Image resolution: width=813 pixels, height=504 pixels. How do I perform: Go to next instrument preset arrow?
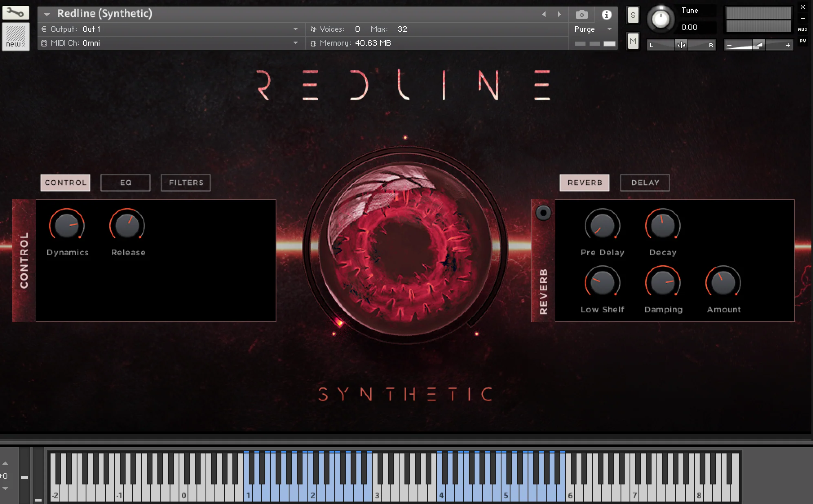click(x=559, y=14)
